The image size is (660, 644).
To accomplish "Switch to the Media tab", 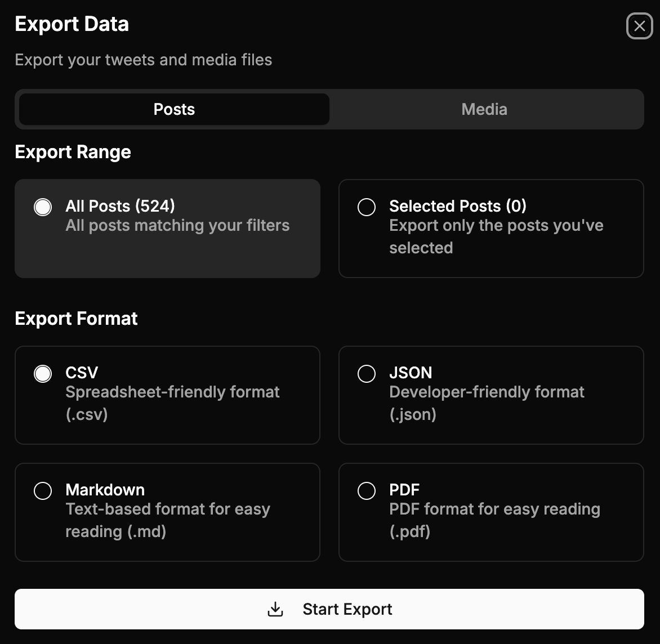I will (484, 109).
